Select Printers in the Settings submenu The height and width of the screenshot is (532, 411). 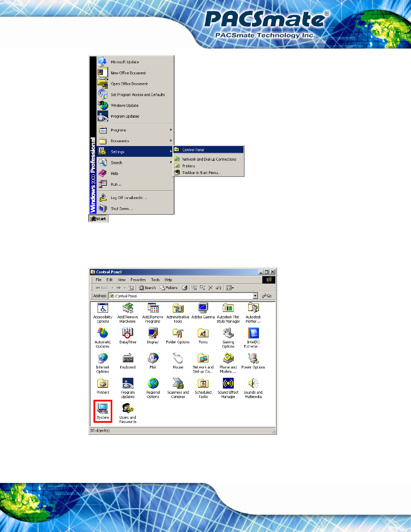click(x=209, y=166)
